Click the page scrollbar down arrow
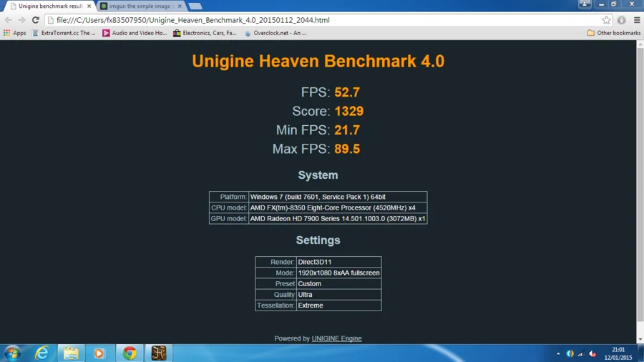 [640, 339]
